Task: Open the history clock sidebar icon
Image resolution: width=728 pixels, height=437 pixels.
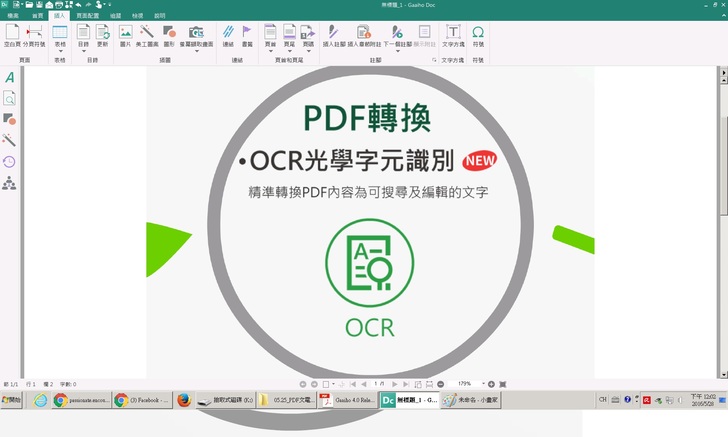Action: coord(9,162)
